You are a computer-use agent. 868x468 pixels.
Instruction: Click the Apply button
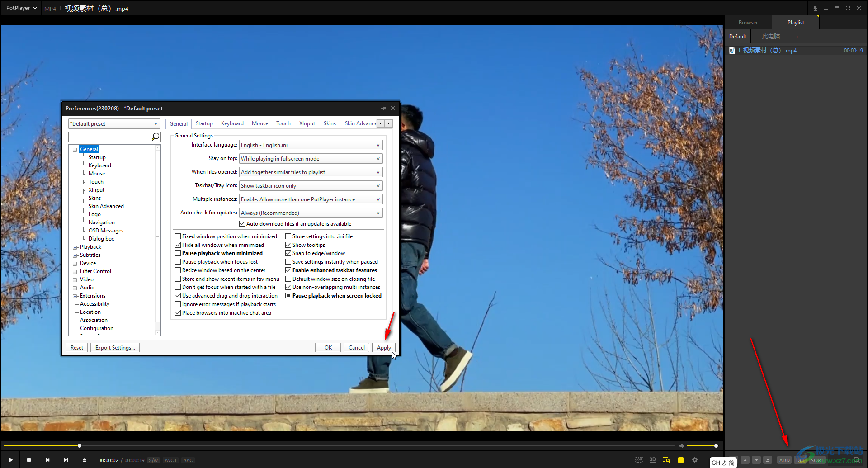(384, 348)
